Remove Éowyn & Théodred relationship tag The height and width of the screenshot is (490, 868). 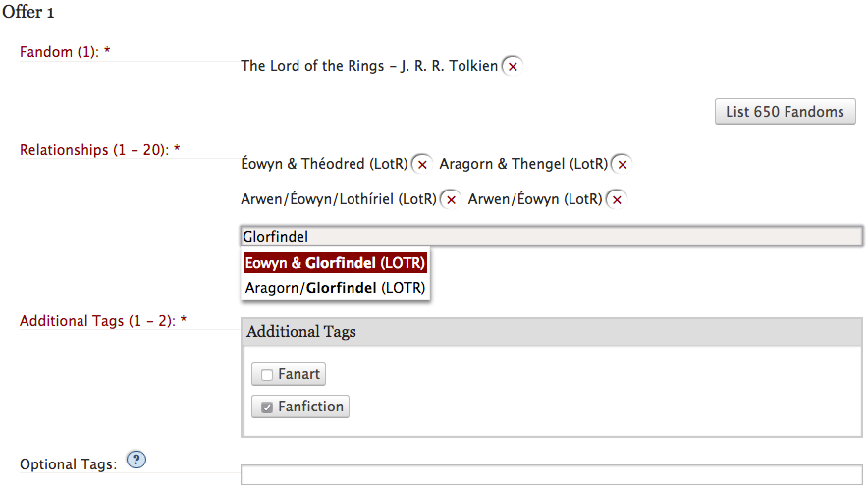pos(422,164)
